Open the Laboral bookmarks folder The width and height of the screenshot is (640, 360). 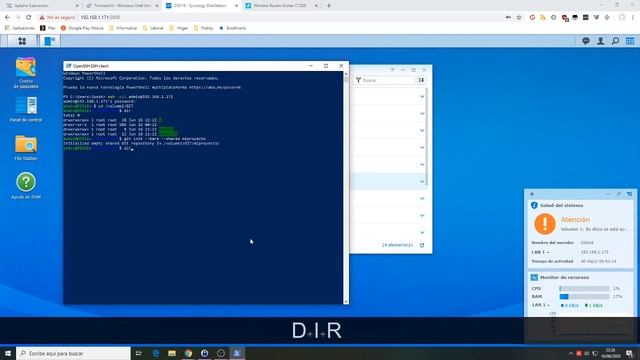[x=153, y=28]
